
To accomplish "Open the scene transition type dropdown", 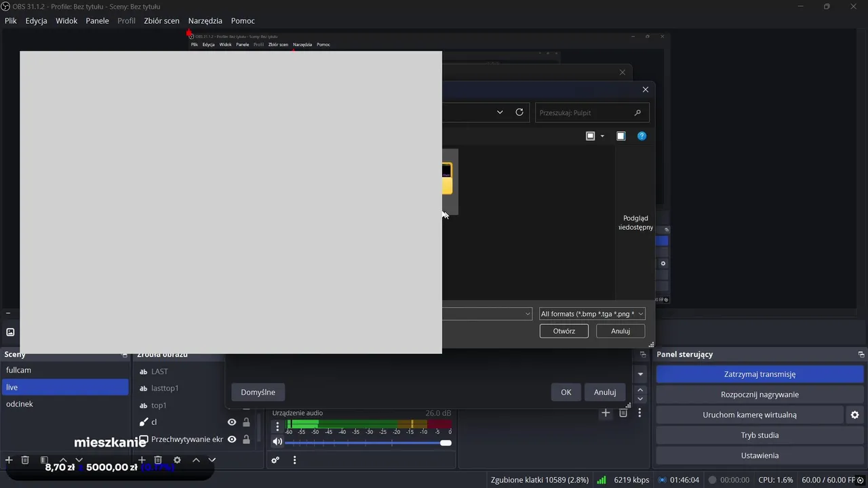I will coord(640,374).
